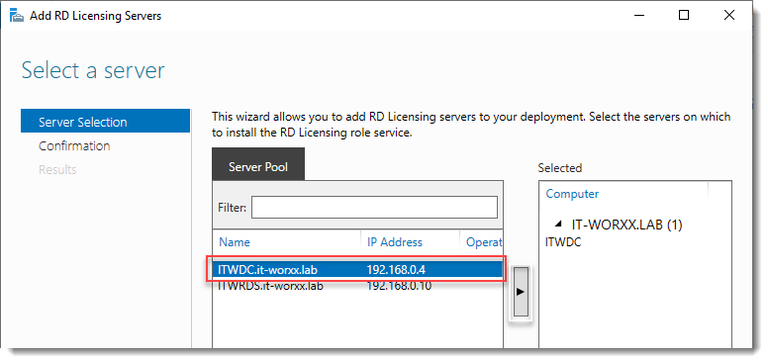Click inside the Filter text box

point(375,207)
